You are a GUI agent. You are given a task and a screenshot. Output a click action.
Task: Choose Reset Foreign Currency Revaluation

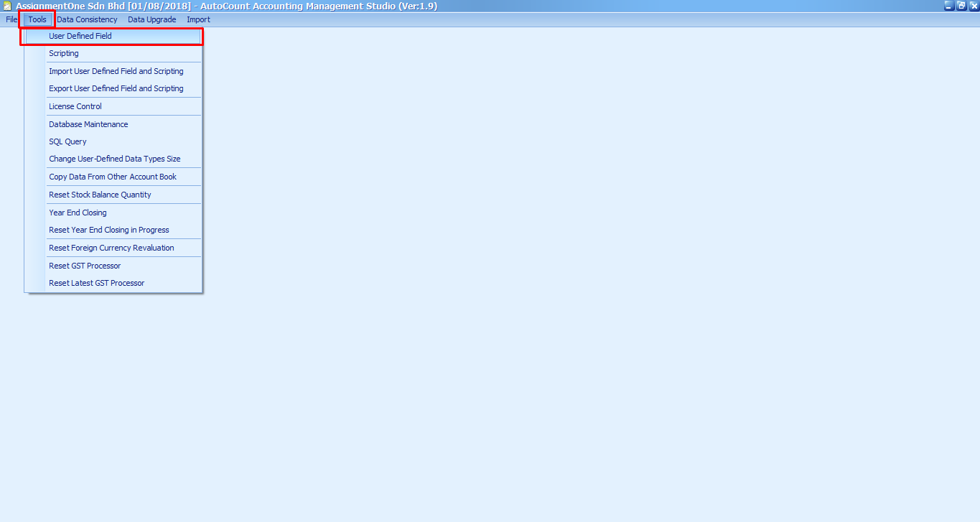pos(113,248)
